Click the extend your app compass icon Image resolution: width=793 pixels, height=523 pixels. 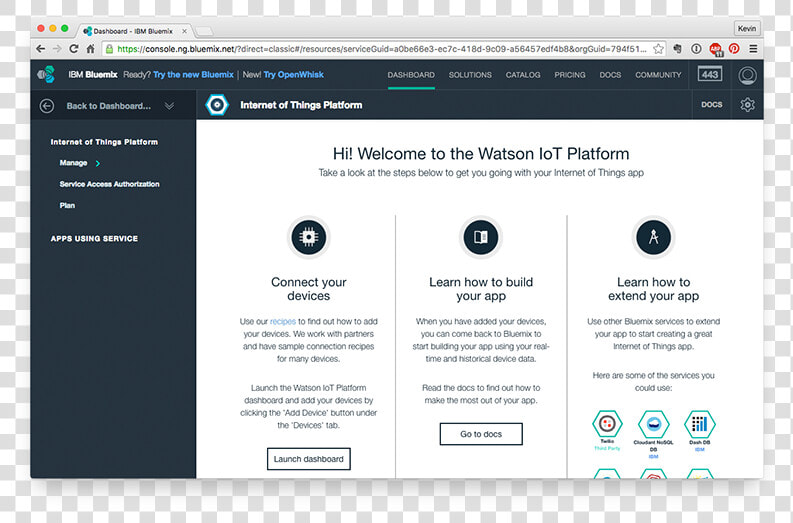coord(653,237)
